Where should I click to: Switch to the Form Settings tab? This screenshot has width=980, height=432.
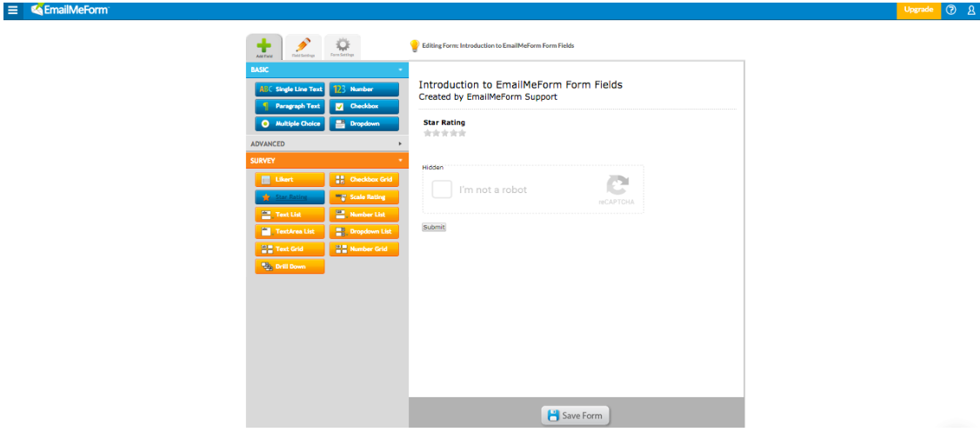[x=343, y=48]
